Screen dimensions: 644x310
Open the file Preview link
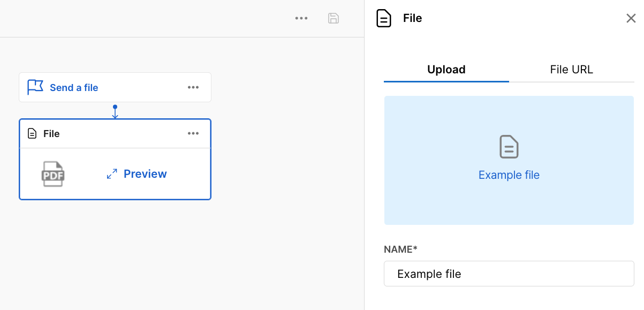click(145, 174)
